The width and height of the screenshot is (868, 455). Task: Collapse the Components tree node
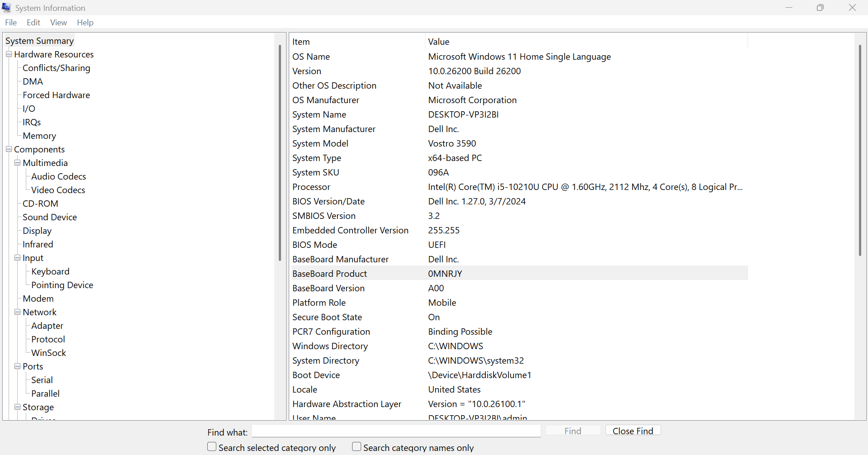(9, 149)
